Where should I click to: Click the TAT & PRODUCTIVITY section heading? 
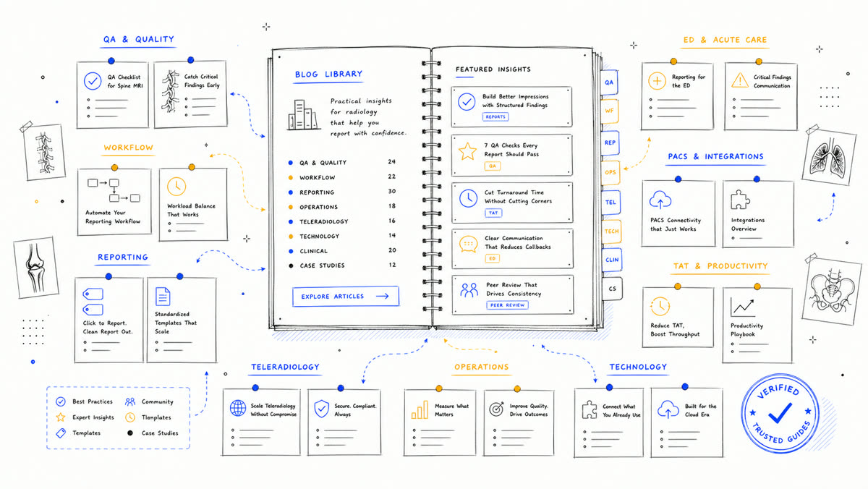[720, 266]
